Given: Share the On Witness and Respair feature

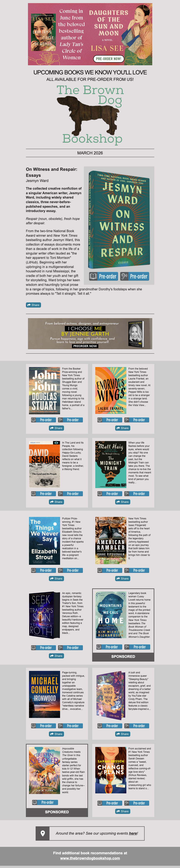Looking at the screenshot, I should tap(34, 305).
